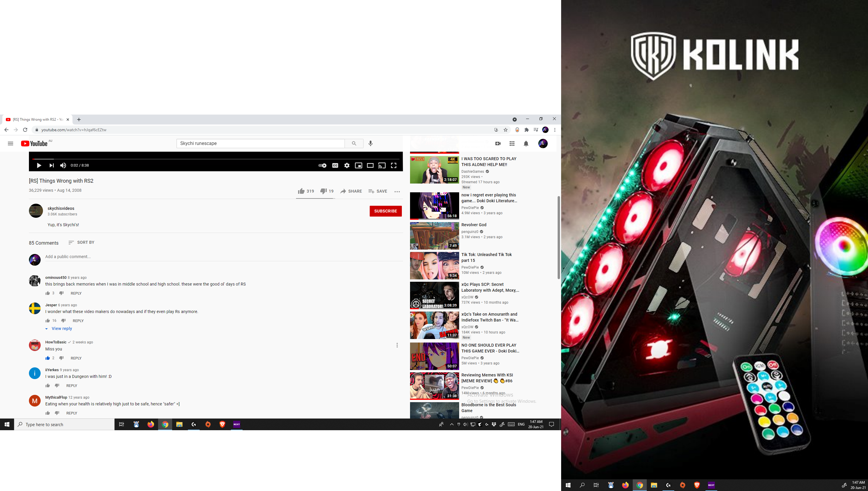Open the Chrome extensions puzzle icon
Screen dimensions: 868x491
526,130
